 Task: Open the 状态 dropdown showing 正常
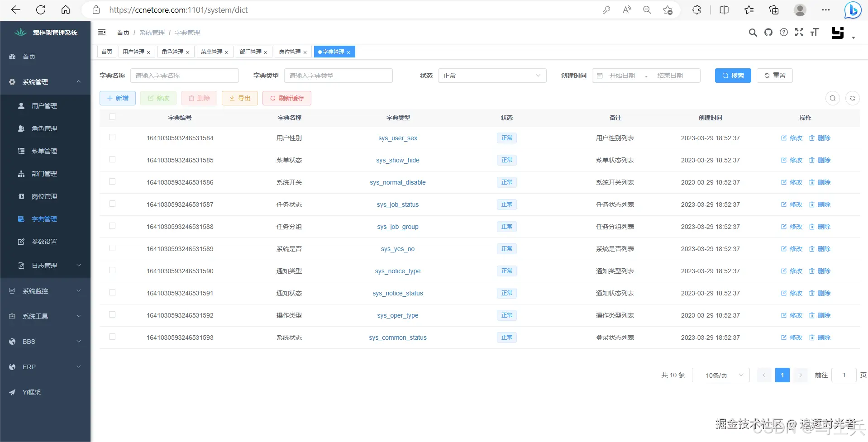[492, 76]
